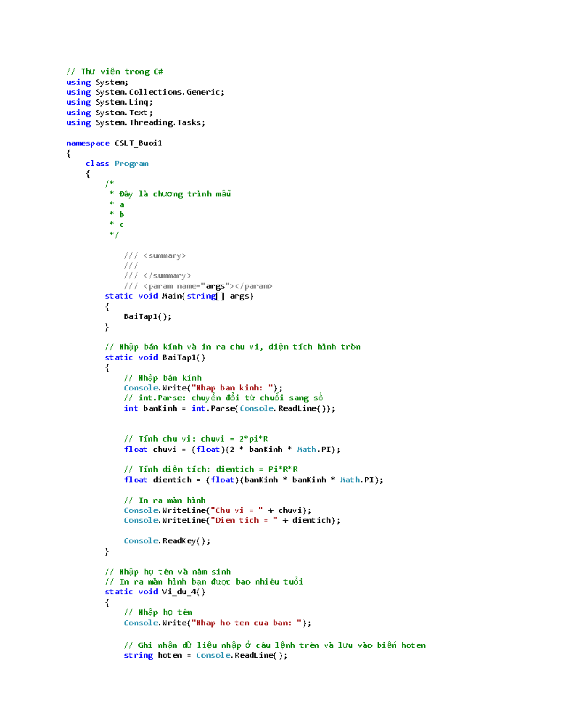
Task: Click the Main method declaration
Action: pos(179,296)
